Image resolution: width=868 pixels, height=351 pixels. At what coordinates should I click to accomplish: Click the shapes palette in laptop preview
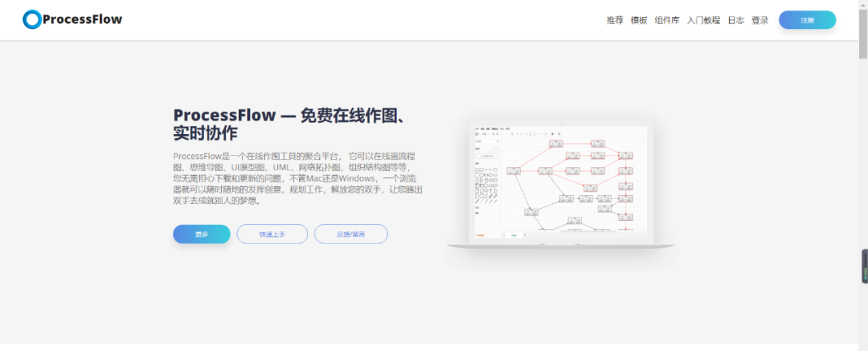point(487,182)
